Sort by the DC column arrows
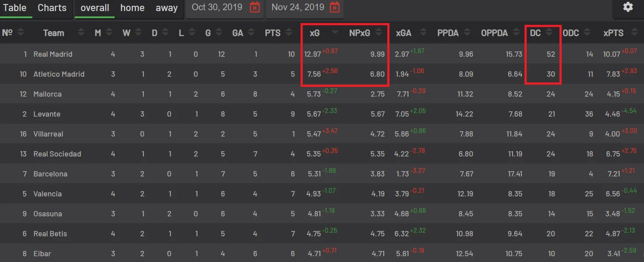The image size is (644, 262). coord(549,33)
